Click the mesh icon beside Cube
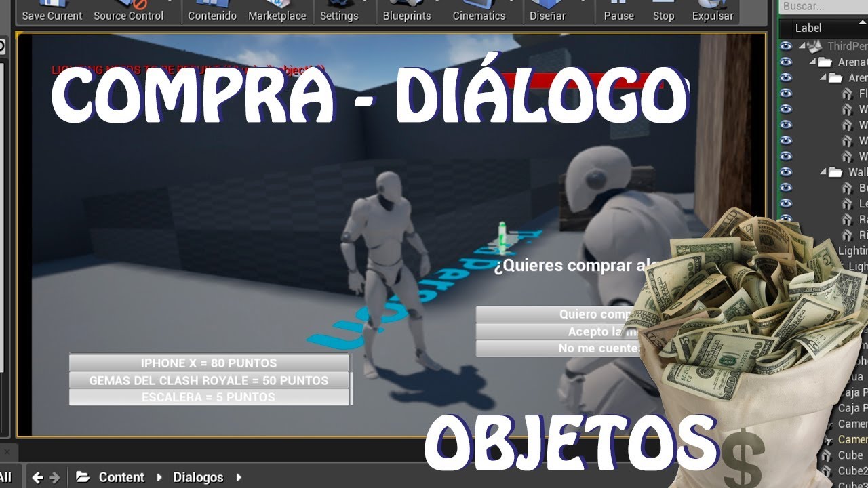 826,455
